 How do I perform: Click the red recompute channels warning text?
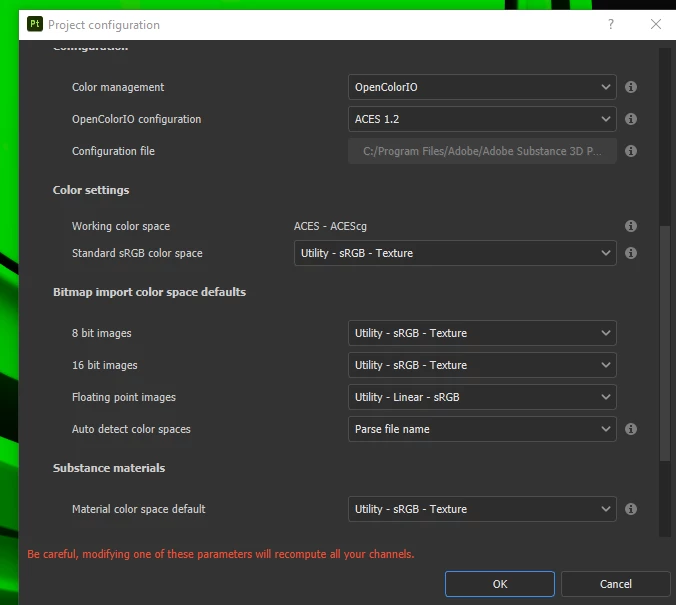pyautogui.click(x=221, y=554)
